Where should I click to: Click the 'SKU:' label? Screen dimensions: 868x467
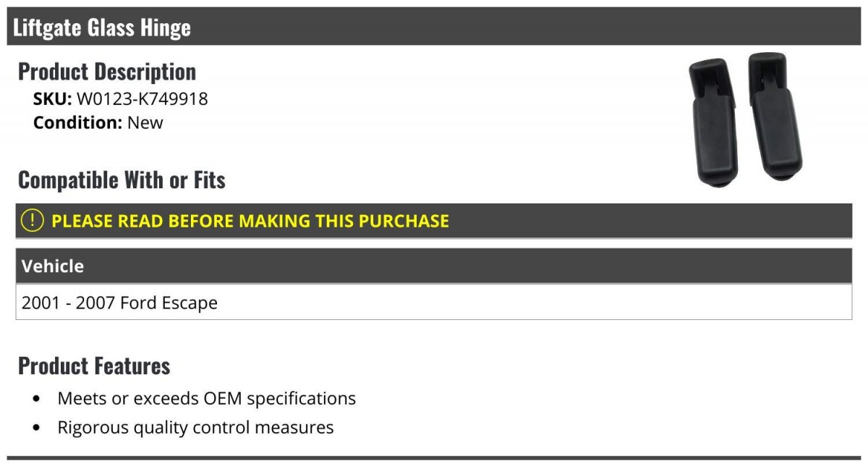point(52,98)
